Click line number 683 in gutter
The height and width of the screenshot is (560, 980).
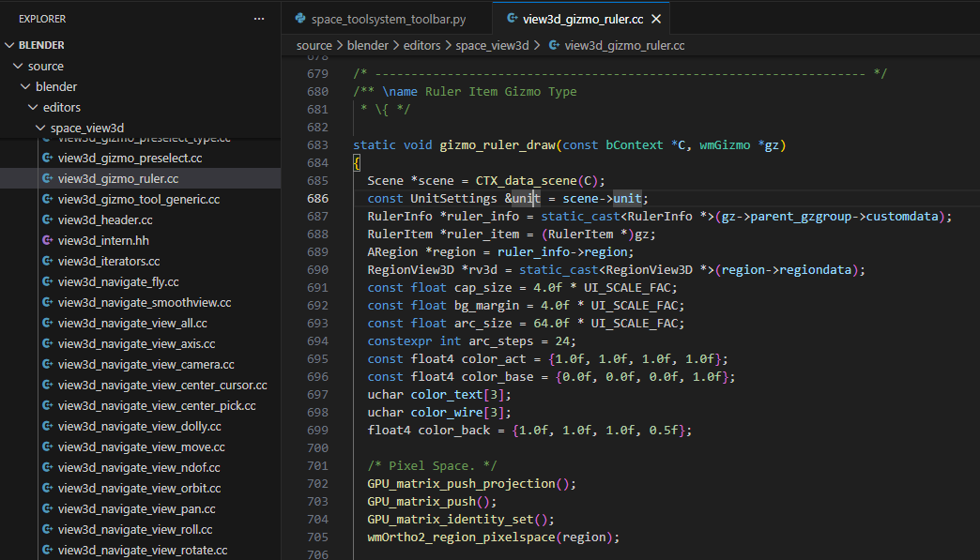317,144
